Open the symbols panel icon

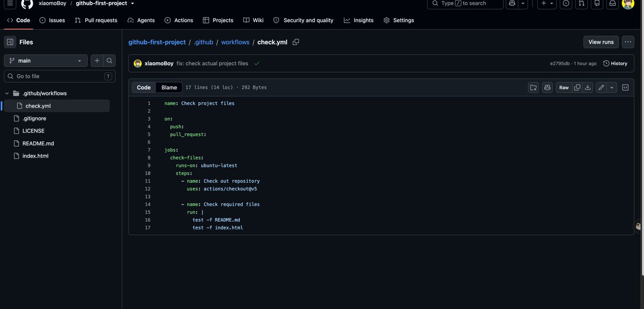pyautogui.click(x=625, y=88)
